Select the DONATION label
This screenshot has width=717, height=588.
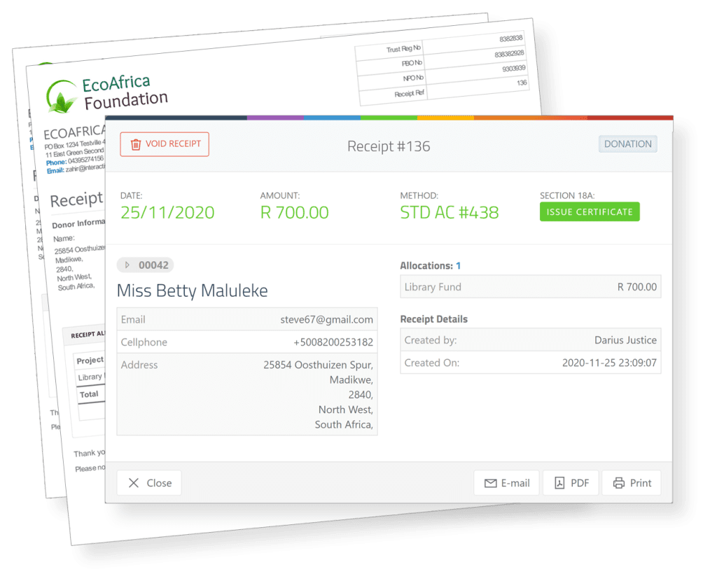tap(627, 143)
